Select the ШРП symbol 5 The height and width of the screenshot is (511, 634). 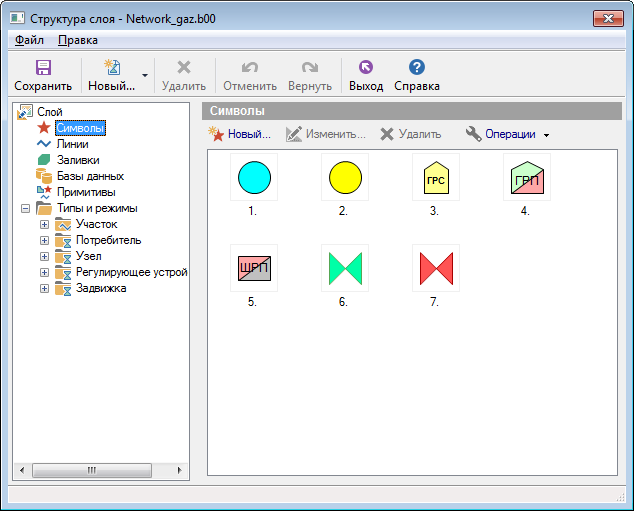[x=254, y=268]
